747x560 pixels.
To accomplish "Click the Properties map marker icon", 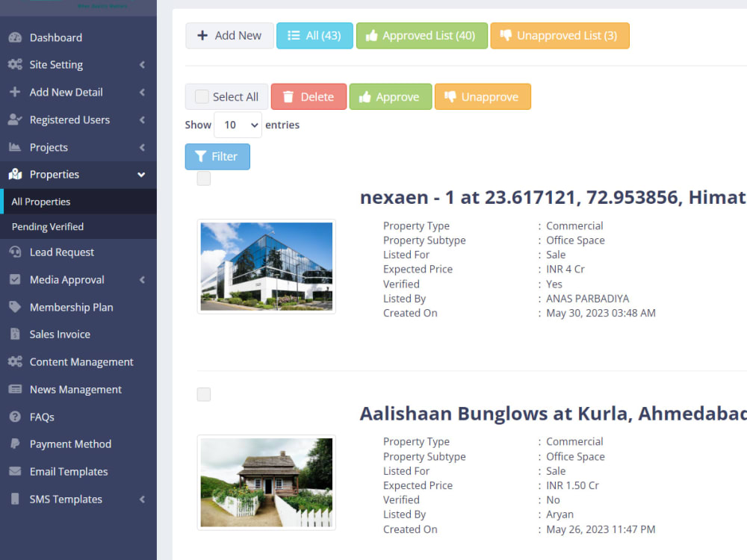I will pos(15,174).
